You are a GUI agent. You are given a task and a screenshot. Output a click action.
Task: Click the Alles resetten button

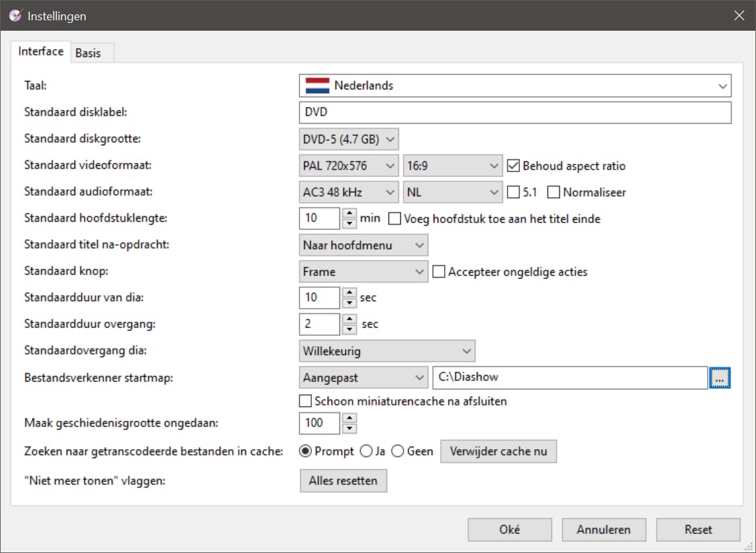point(343,480)
